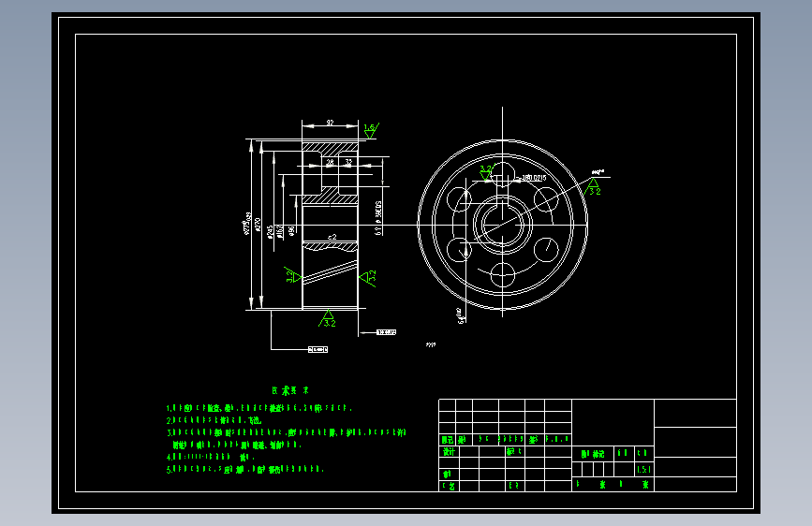Click the 1.6 surface roughness symbol
Screen dimensions: 812x526
(371, 130)
